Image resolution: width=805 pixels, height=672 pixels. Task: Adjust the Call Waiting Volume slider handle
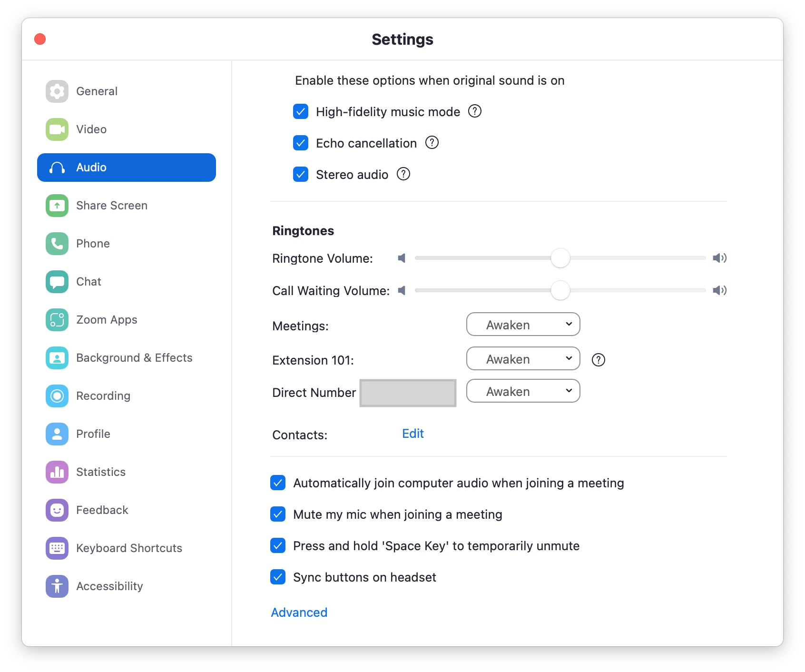560,290
